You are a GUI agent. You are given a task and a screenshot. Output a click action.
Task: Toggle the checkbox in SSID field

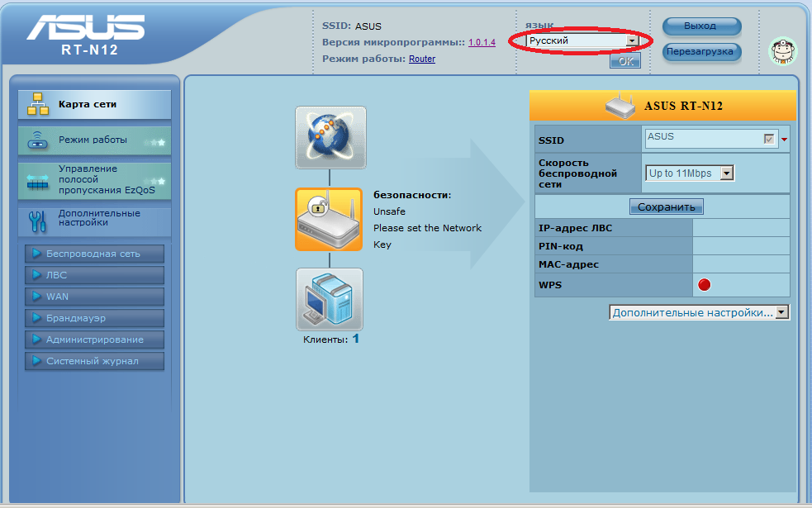[x=769, y=139]
